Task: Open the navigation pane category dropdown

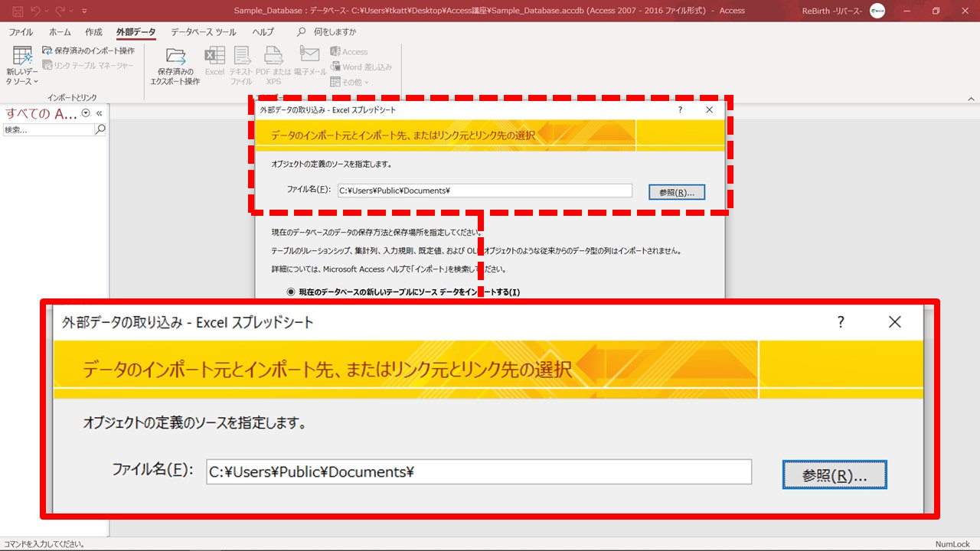Action: [x=86, y=113]
